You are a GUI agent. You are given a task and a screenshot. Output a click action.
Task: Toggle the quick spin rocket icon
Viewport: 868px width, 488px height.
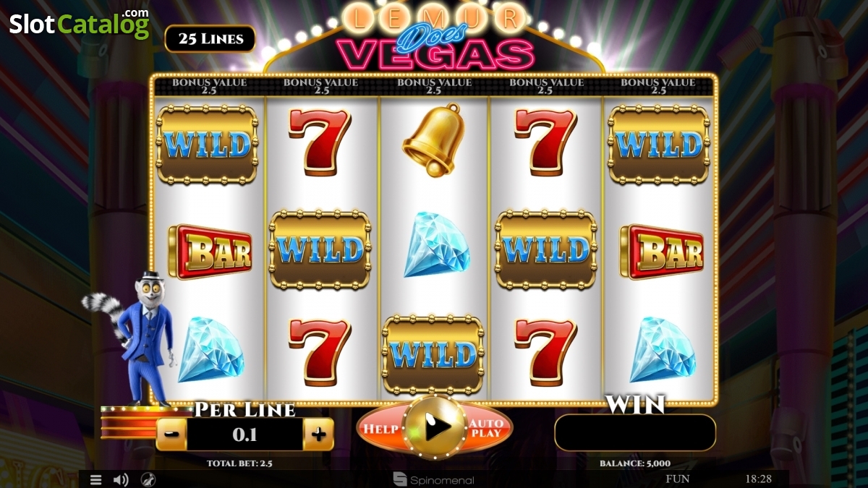click(148, 479)
